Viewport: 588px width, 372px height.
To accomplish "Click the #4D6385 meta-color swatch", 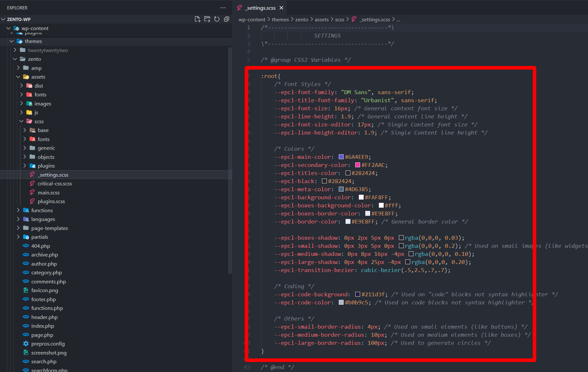I will [x=341, y=189].
